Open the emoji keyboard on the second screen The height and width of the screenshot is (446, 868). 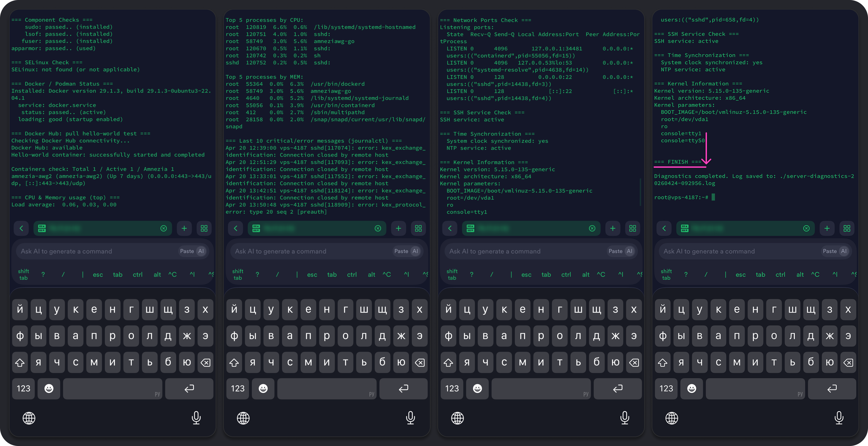point(263,388)
